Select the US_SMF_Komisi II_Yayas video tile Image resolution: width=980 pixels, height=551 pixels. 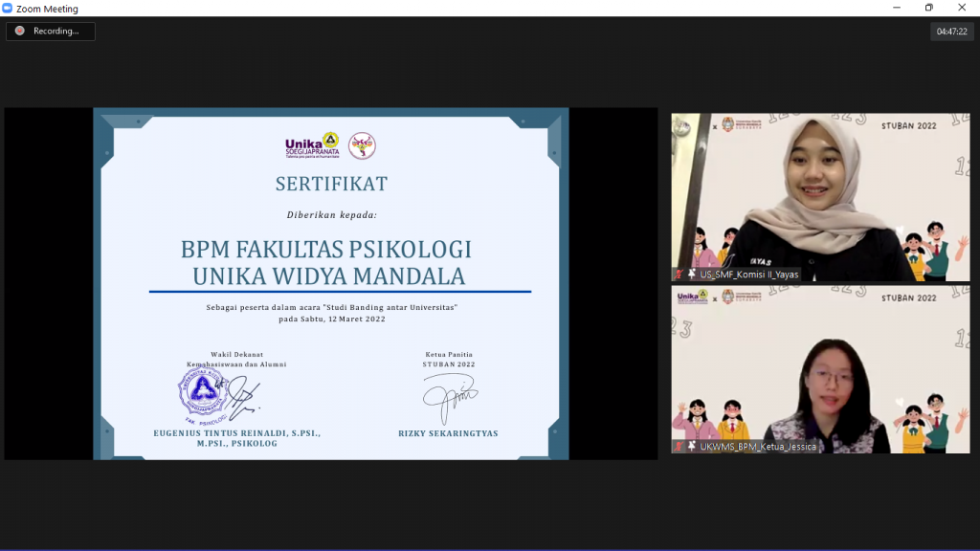820,197
